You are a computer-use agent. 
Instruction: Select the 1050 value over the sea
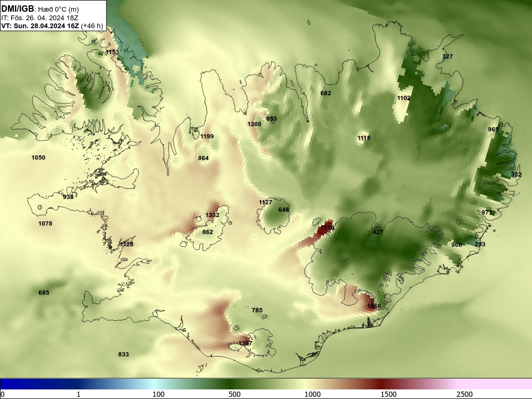click(x=38, y=157)
